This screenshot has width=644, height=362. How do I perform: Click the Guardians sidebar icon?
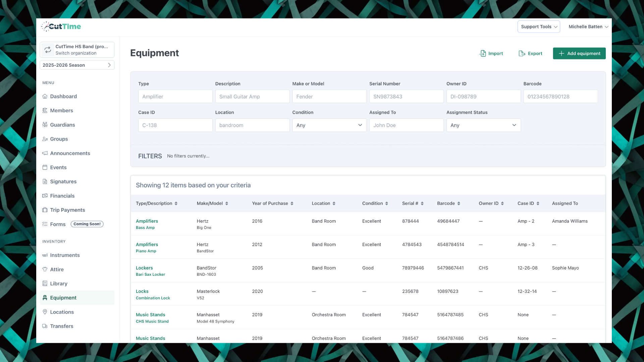tap(46, 125)
